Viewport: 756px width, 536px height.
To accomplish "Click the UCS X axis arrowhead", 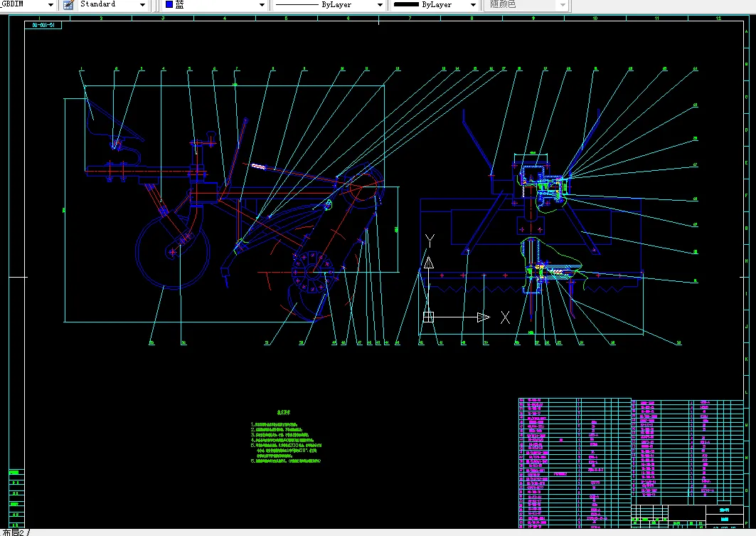I will coord(484,317).
